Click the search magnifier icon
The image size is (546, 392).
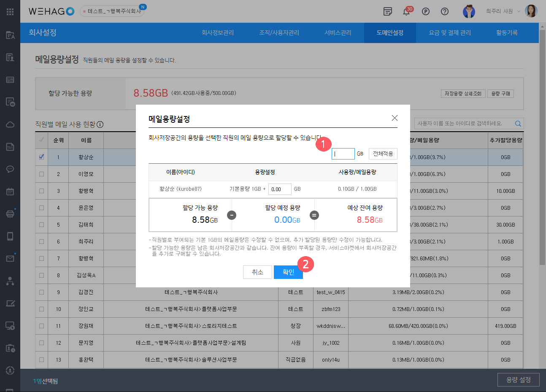point(518,124)
